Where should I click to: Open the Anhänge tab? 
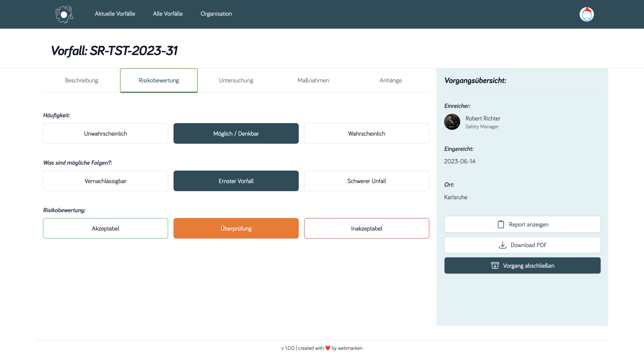click(390, 80)
